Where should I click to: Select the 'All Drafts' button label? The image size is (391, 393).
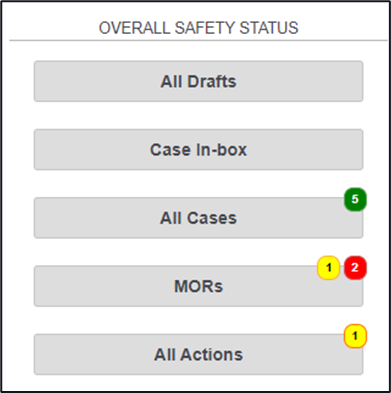(199, 82)
